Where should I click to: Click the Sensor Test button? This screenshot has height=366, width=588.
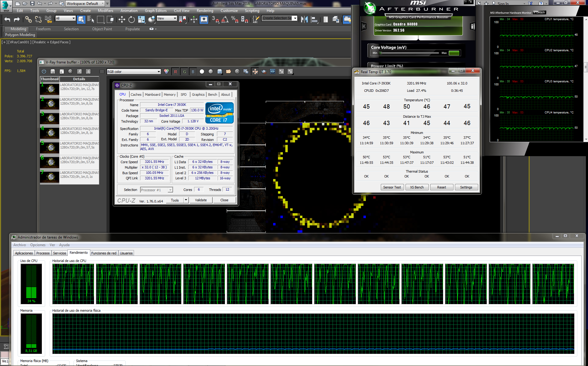(x=392, y=187)
